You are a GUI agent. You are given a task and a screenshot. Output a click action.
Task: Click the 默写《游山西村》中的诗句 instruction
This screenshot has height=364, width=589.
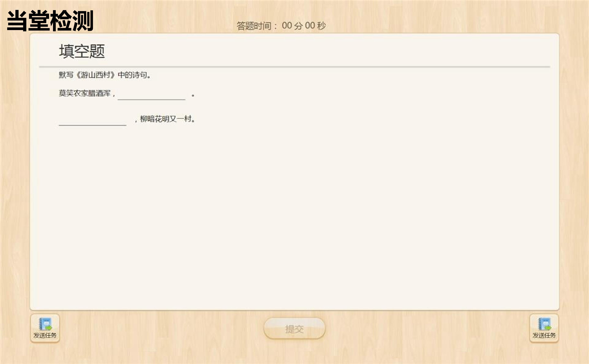[105, 75]
